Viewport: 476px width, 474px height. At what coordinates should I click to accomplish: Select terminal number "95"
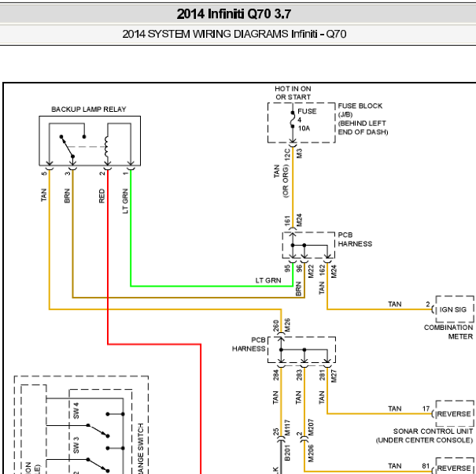click(x=287, y=268)
